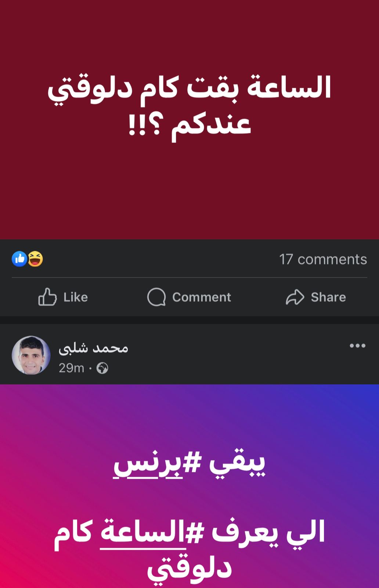Click the thumbs-up outline Like icon
379x588 pixels.
[x=47, y=297]
